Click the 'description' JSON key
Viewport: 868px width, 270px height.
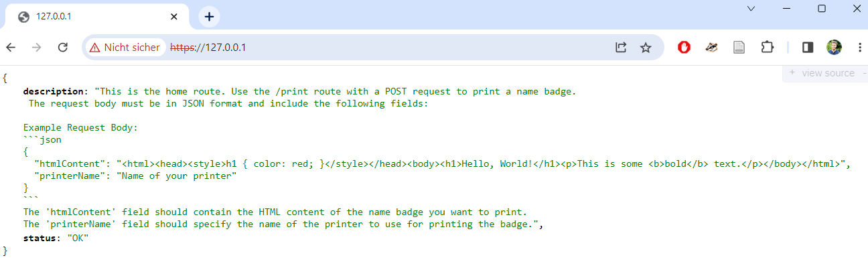pyautogui.click(x=55, y=91)
